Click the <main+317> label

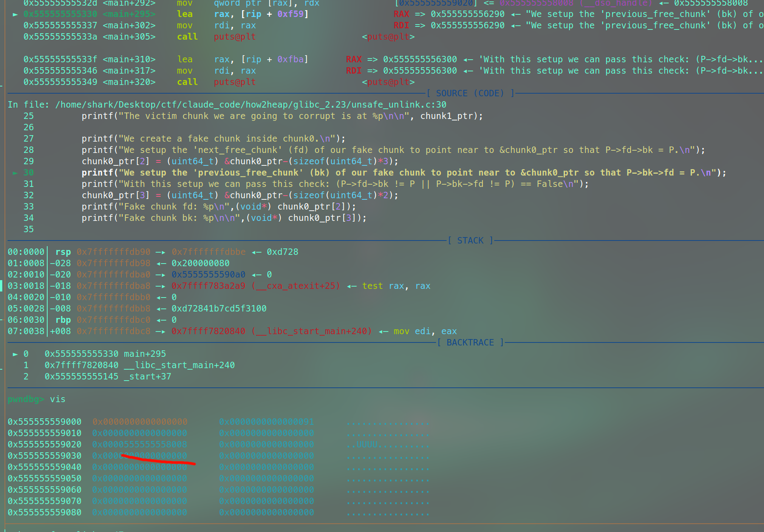[129, 71]
